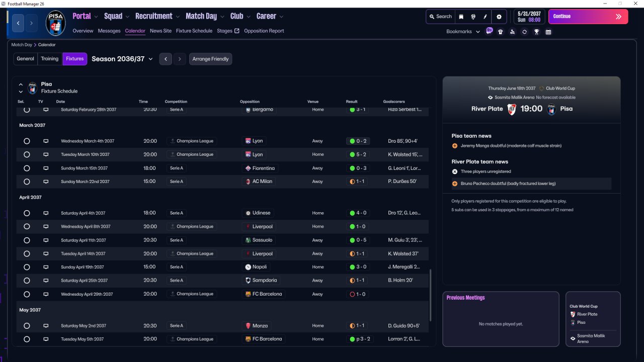Click the up chevron beside Pisa Fixture Schedule
This screenshot has width=644, height=362.
(x=21, y=84)
